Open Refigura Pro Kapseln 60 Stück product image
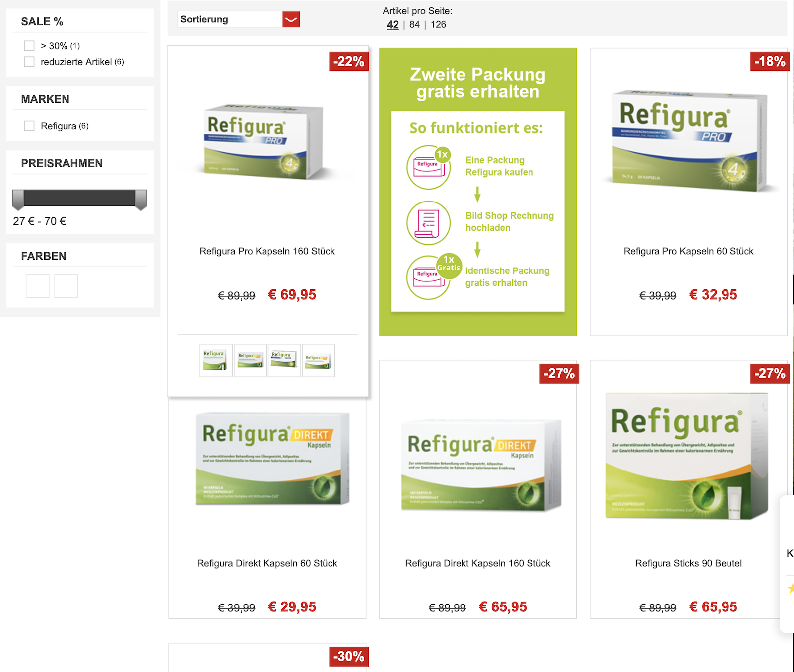 [689, 141]
